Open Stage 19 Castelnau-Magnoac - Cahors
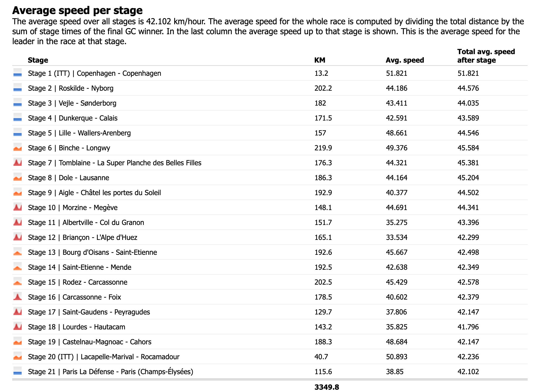Image resolution: width=537 pixels, height=392 pixels. point(90,342)
